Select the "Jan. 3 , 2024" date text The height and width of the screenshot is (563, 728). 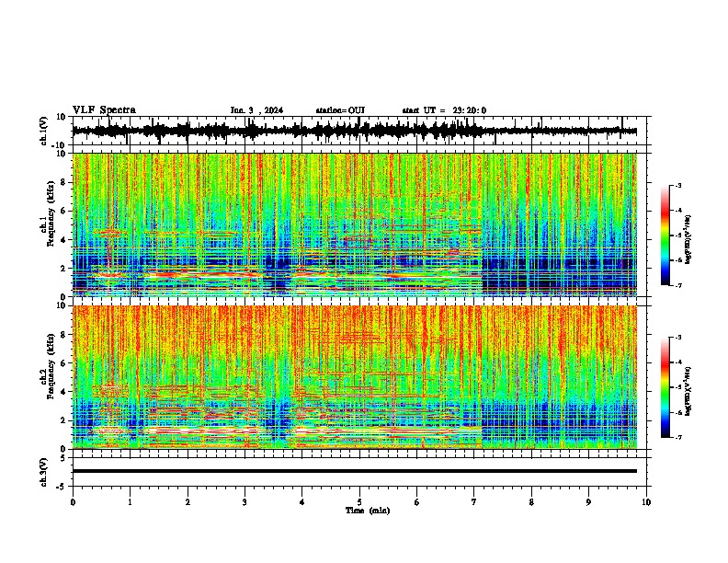256,110
